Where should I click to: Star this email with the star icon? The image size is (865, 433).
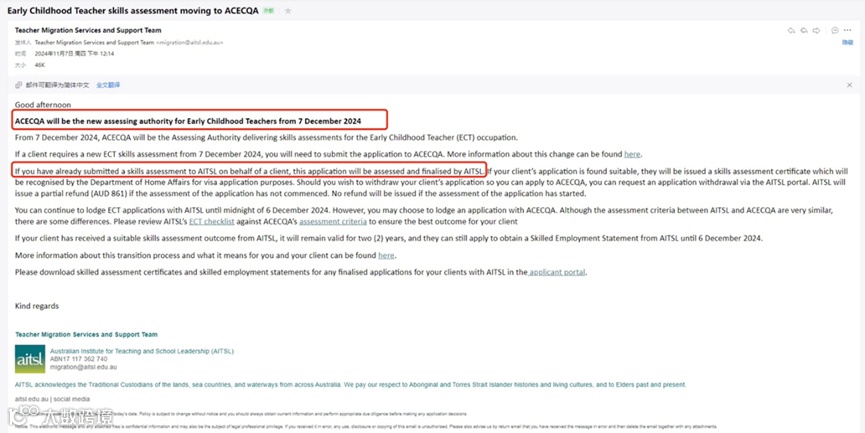click(288, 10)
